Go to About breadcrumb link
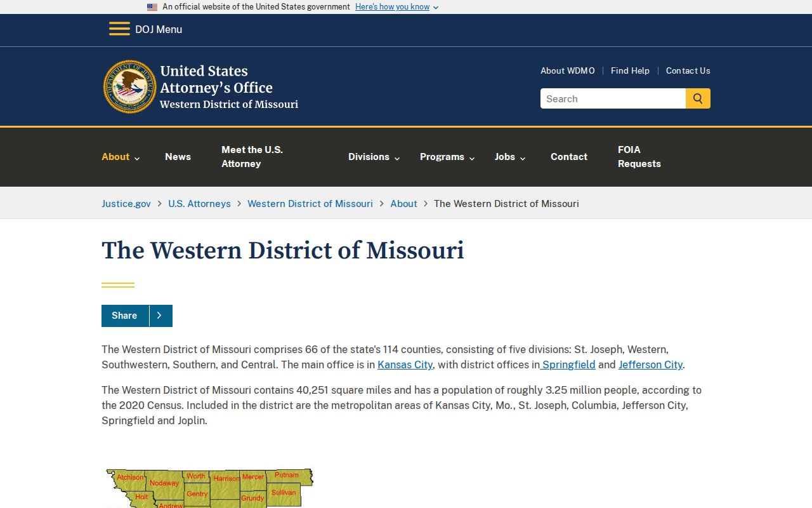 click(403, 204)
